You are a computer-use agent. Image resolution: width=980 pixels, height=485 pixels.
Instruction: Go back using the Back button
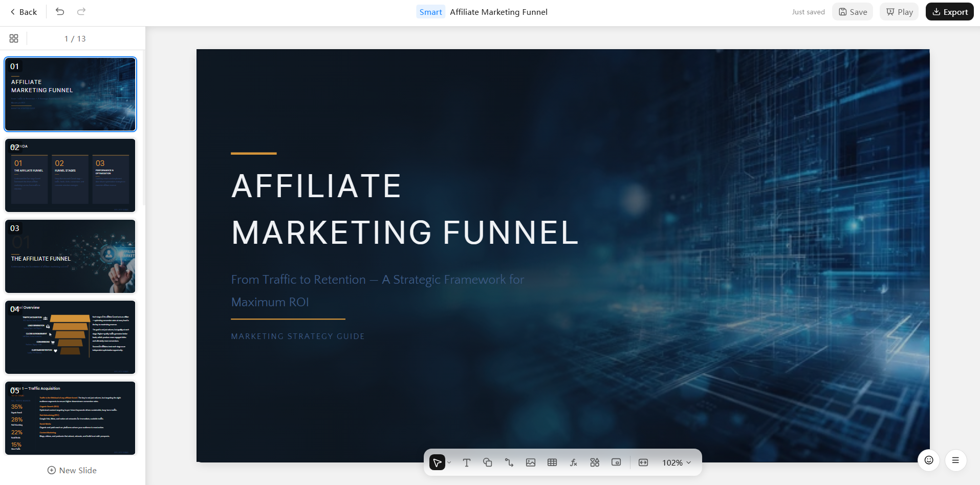(x=24, y=12)
